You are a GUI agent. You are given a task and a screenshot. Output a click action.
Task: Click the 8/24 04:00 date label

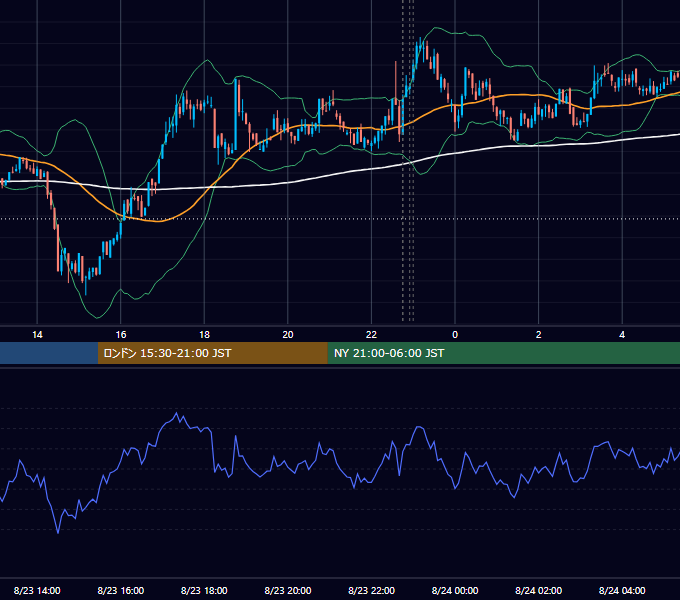(x=622, y=590)
